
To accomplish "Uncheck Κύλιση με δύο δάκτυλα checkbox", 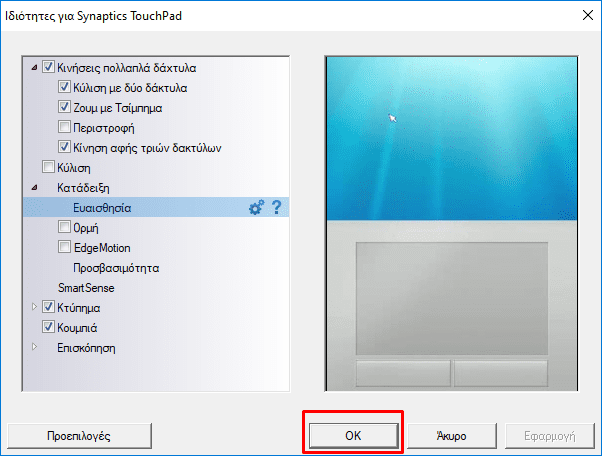I will coord(64,87).
